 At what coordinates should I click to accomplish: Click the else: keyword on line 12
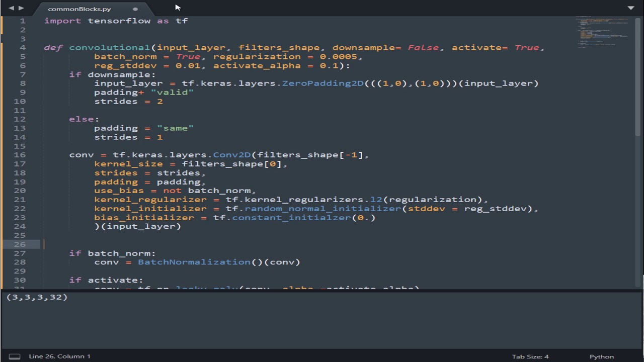click(84, 119)
